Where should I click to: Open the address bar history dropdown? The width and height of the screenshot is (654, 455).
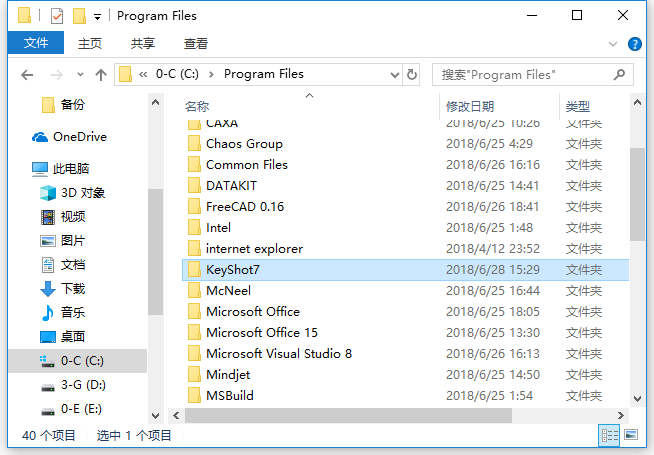click(395, 75)
